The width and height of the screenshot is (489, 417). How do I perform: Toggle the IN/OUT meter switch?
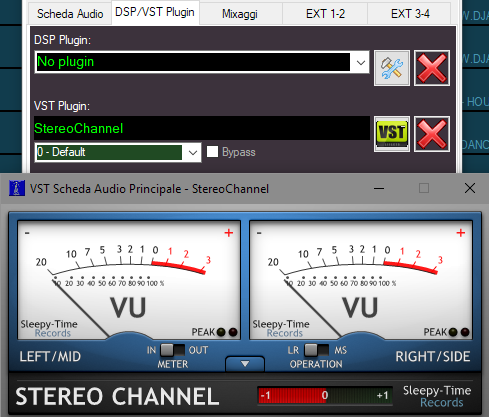[172, 350]
